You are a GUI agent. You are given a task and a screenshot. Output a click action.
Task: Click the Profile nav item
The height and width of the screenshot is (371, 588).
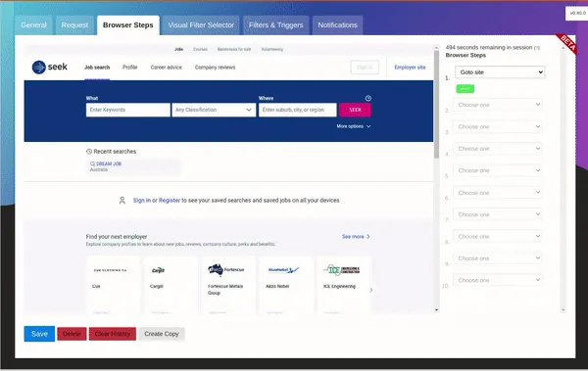pyautogui.click(x=129, y=68)
